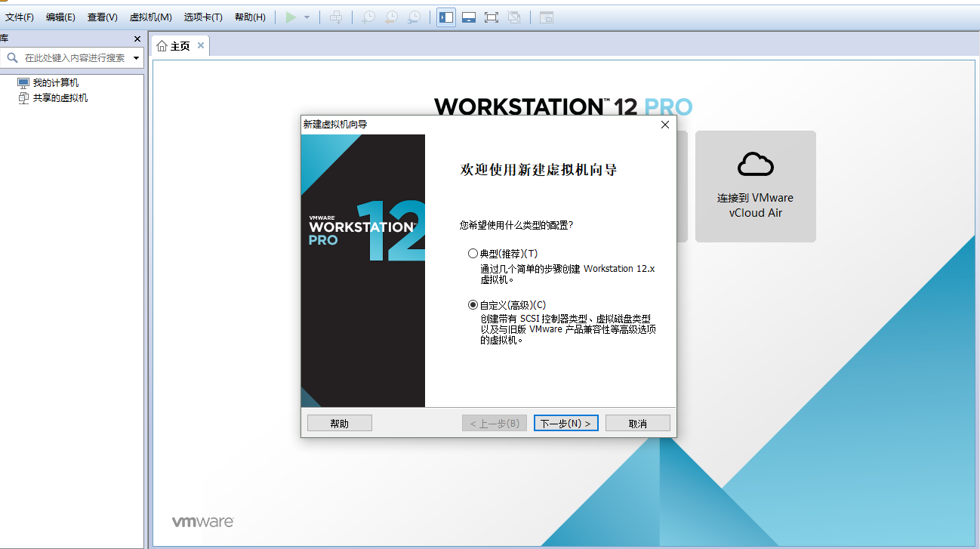
Task: Open the snapshot manager wrench icon
Action: [x=414, y=17]
